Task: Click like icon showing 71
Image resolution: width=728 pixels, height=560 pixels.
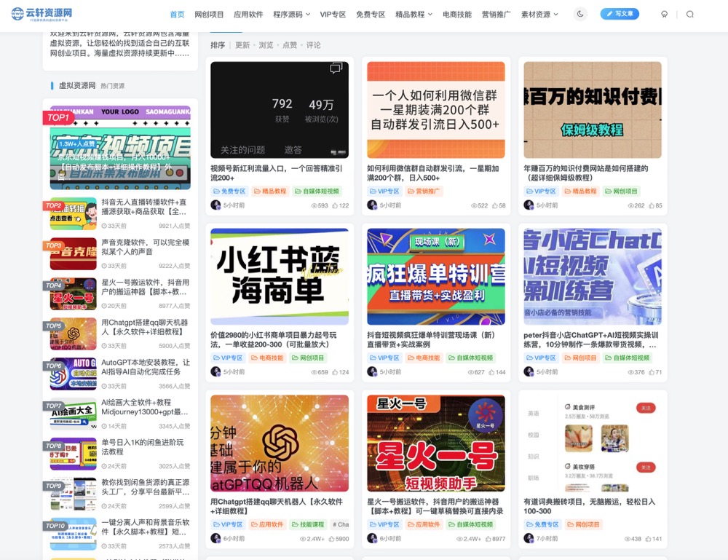Action: click(x=652, y=372)
